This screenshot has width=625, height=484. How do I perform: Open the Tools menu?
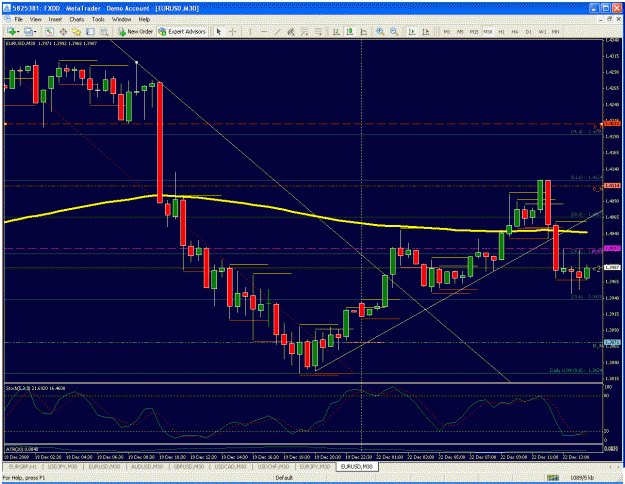[x=98, y=19]
